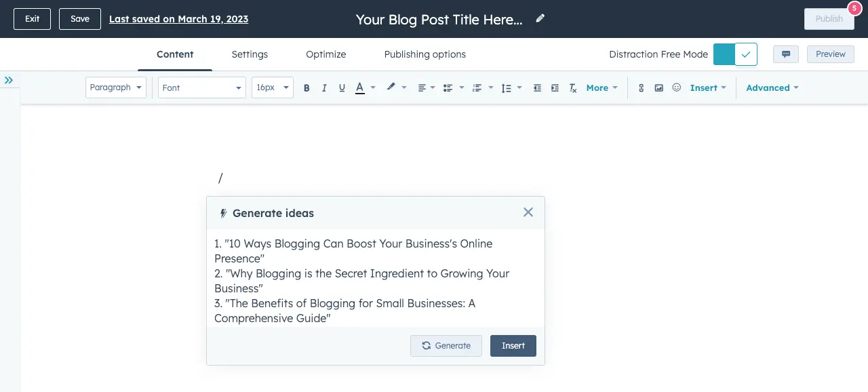Open the Publishing options tab
The height and width of the screenshot is (392, 868).
(x=425, y=54)
